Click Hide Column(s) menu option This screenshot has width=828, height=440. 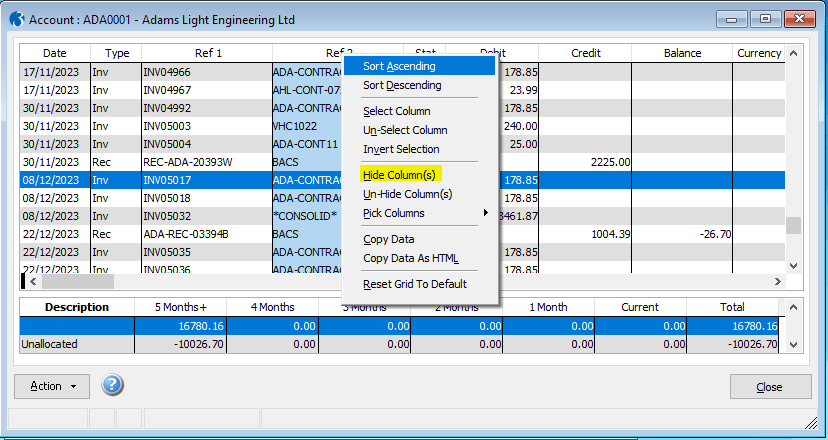[400, 175]
